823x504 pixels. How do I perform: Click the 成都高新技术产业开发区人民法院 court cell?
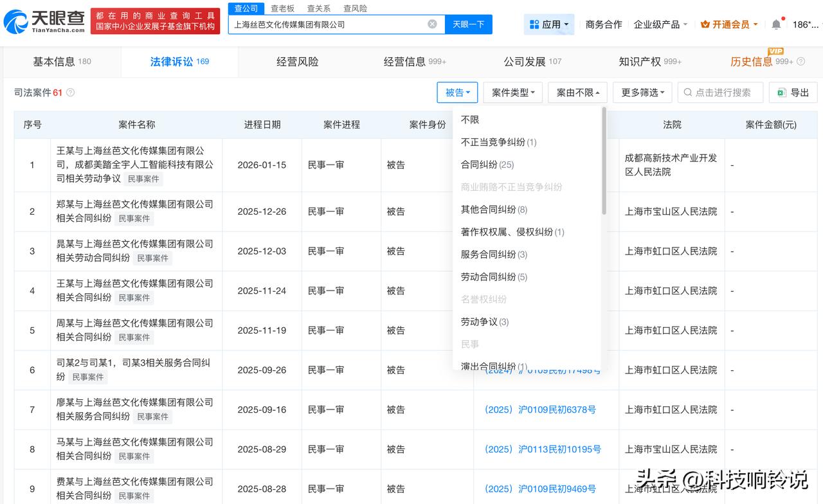tap(671, 165)
